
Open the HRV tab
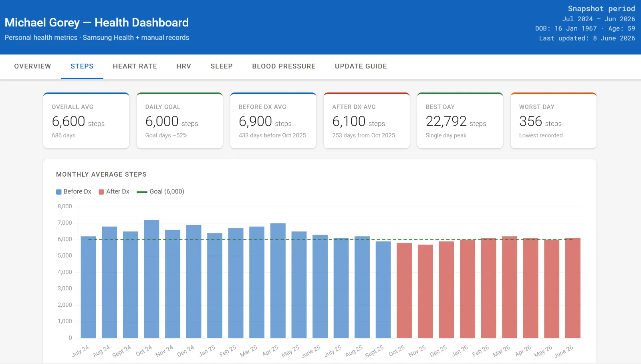(x=184, y=66)
